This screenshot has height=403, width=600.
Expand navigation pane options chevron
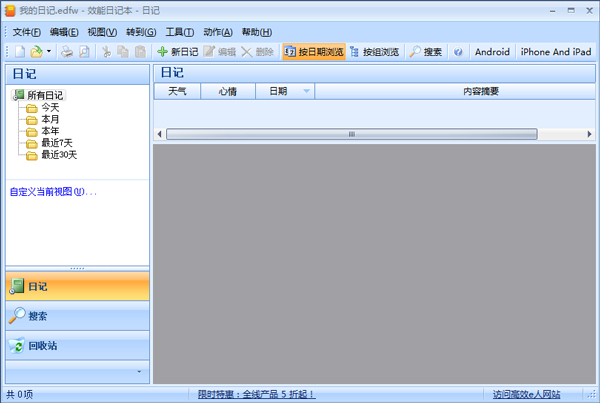[139, 372]
